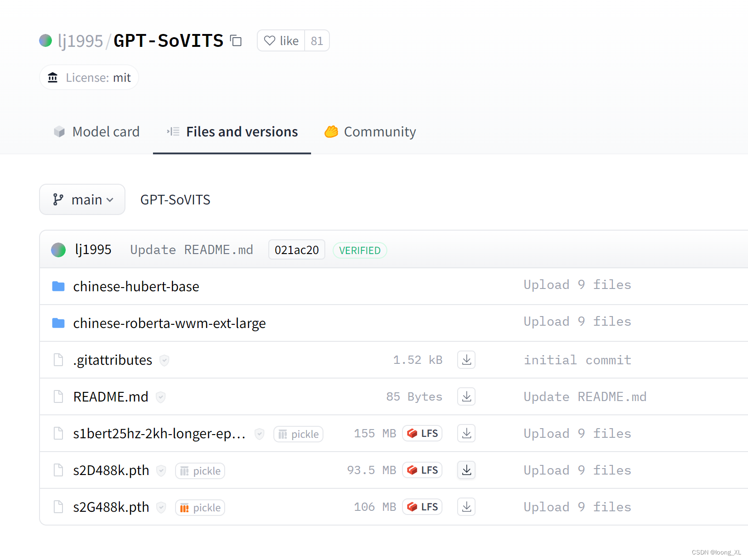Open the License: mit tag
Screen dimensions: 748x560
tap(89, 77)
